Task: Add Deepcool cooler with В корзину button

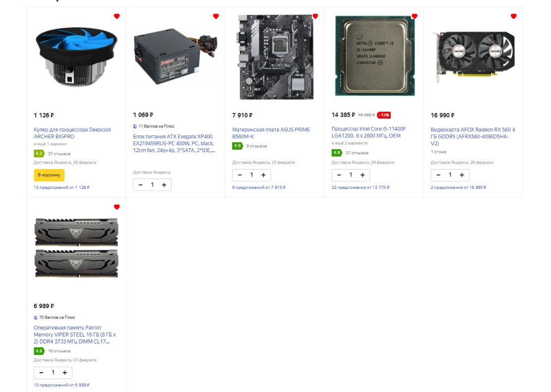Action: pyautogui.click(x=49, y=175)
